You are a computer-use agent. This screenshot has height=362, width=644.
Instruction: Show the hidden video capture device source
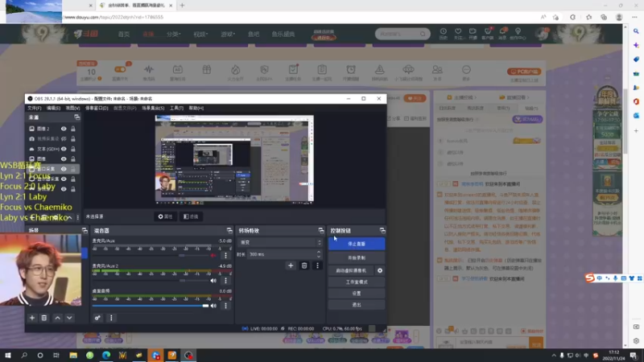coord(64,138)
